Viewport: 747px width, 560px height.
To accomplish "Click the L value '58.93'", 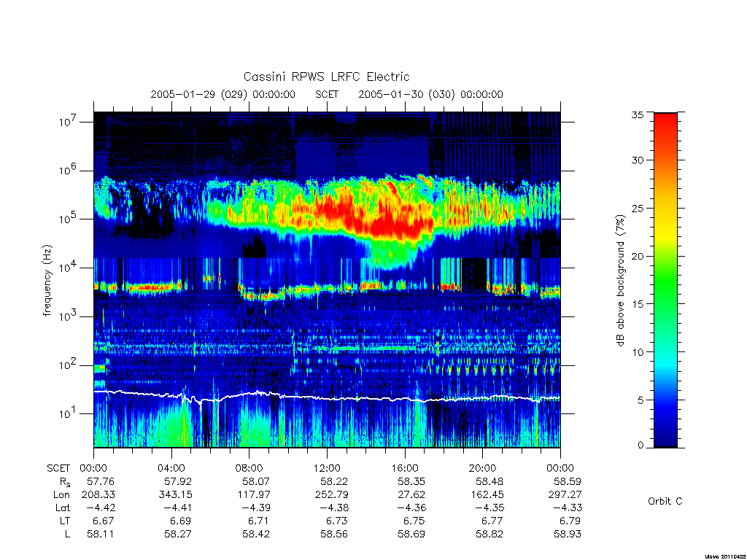I will (x=568, y=534).
